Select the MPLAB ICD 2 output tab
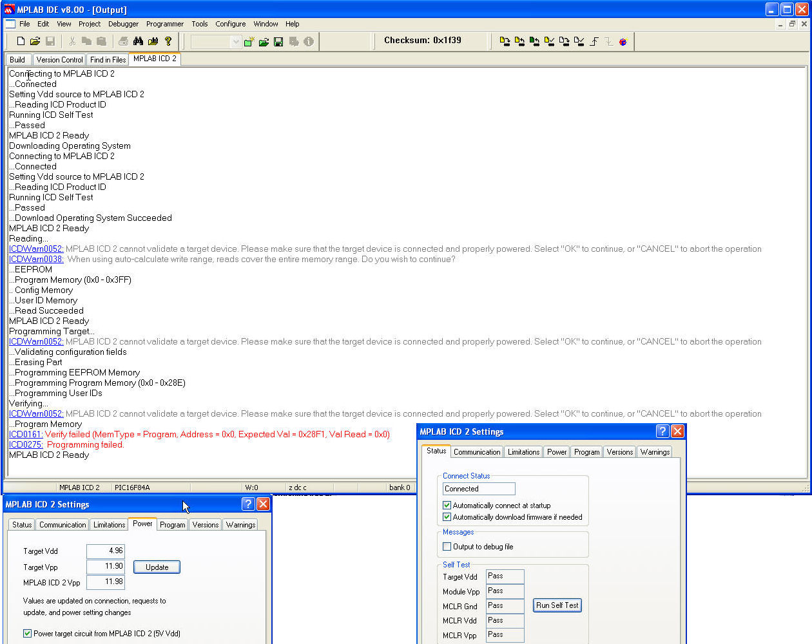 (155, 59)
